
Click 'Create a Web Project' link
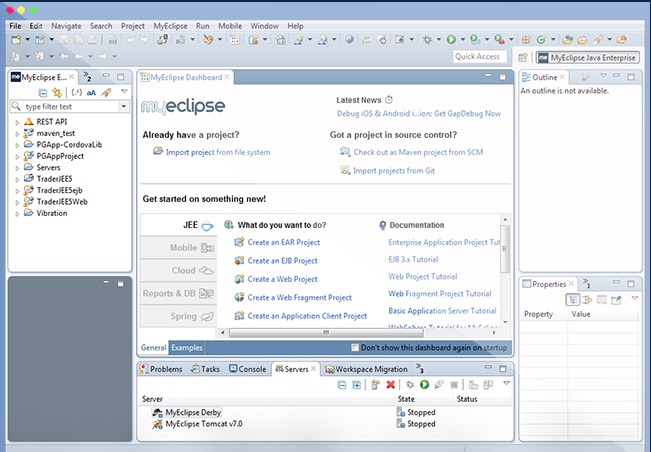(x=282, y=279)
